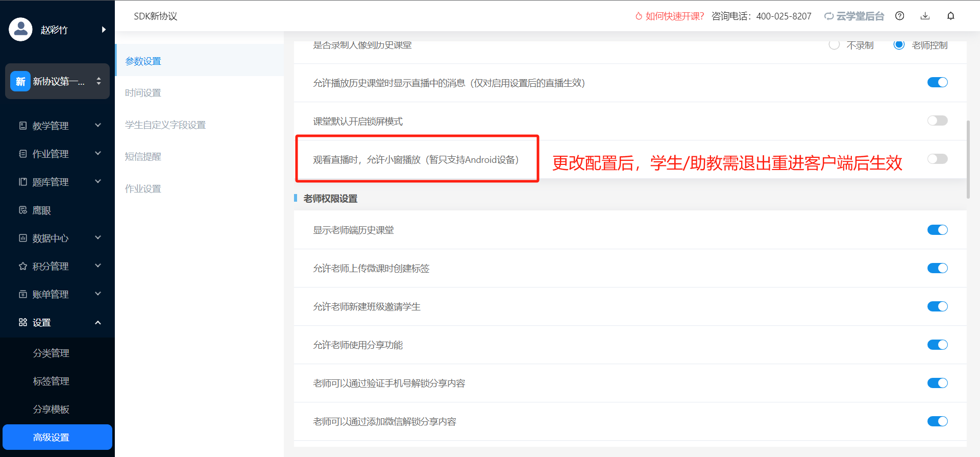Disable 允许播放历史课堂时显示直播中的消息 switch
The height and width of the screenshot is (457, 980).
tap(938, 82)
